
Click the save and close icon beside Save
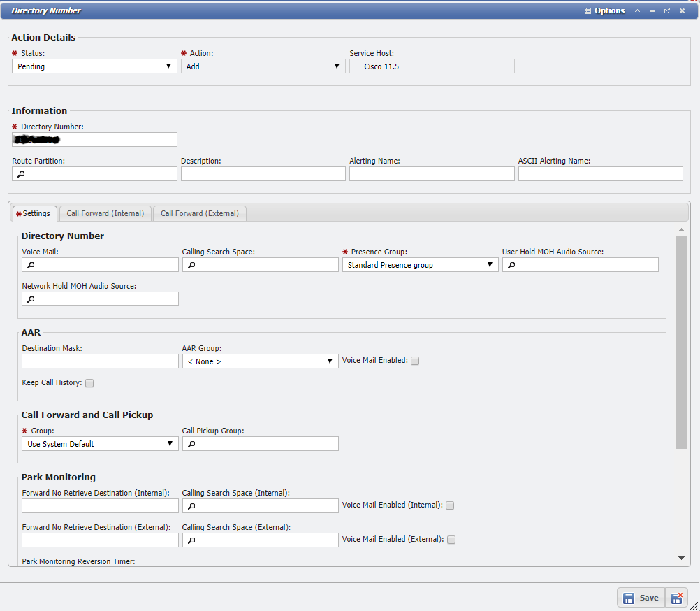click(676, 598)
